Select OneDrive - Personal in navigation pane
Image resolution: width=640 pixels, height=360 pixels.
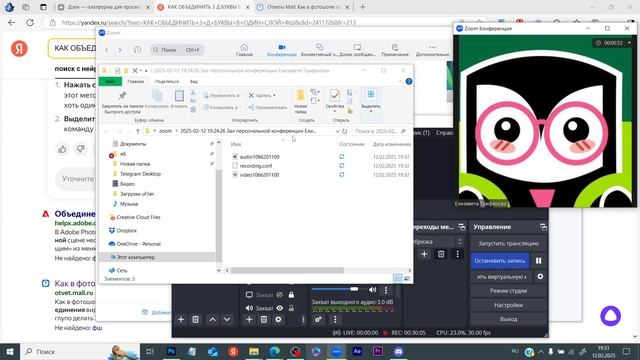pyautogui.click(x=138, y=244)
